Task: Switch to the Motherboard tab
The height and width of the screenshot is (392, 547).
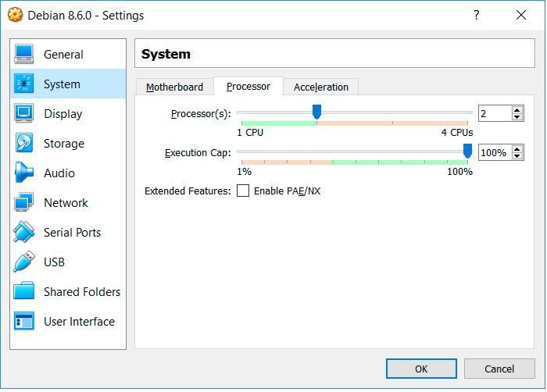Action: coord(174,87)
